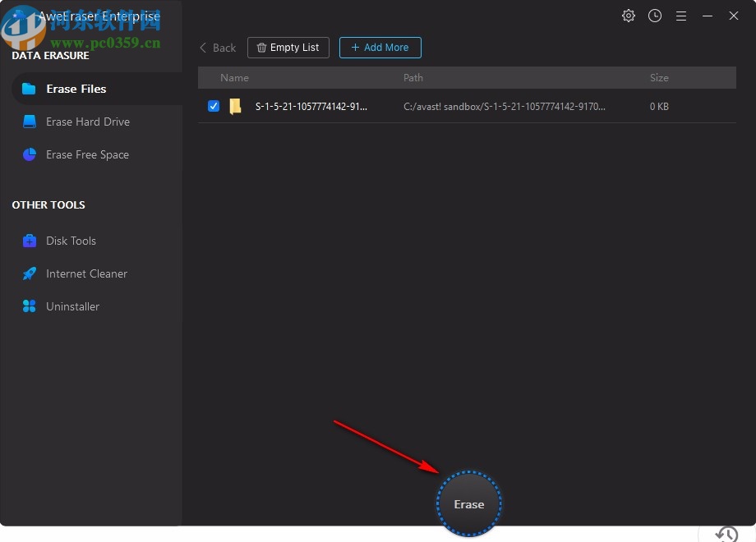
Task: Click the Erase Files folder icon
Action: [x=29, y=89]
